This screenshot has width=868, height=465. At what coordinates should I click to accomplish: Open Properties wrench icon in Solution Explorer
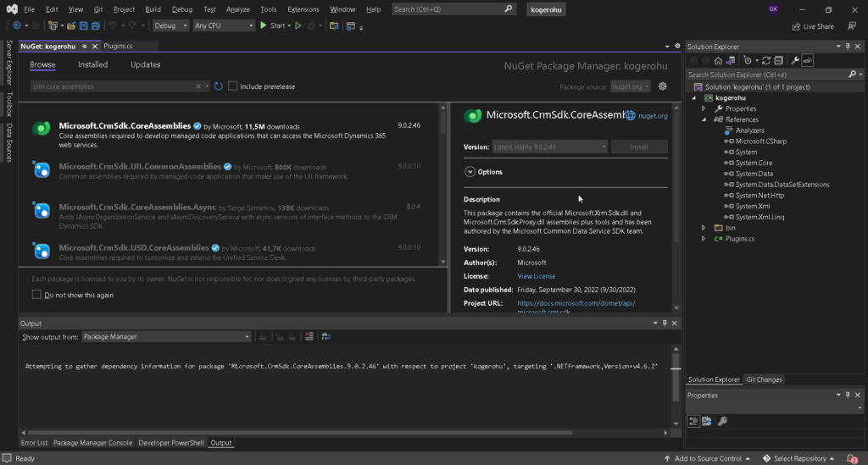pyautogui.click(x=795, y=60)
